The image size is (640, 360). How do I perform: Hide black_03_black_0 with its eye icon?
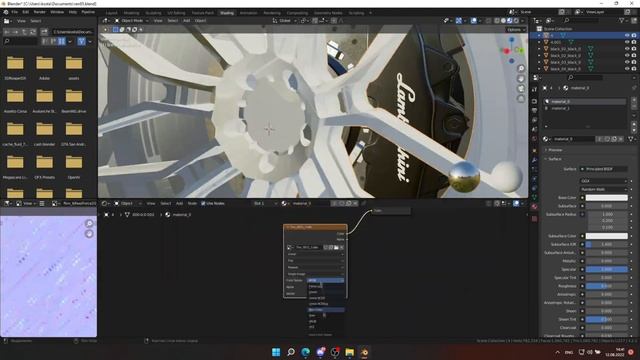point(627,62)
